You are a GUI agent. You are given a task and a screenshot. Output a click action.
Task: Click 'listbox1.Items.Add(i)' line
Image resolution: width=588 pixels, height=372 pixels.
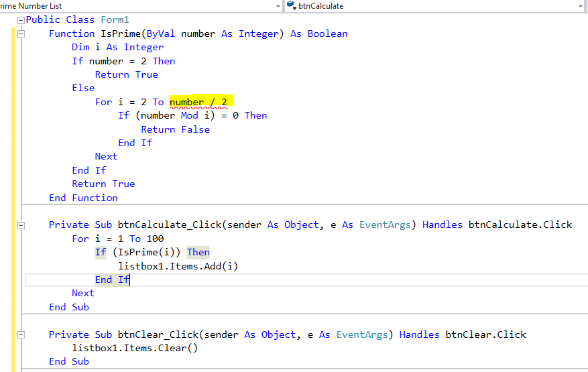178,266
